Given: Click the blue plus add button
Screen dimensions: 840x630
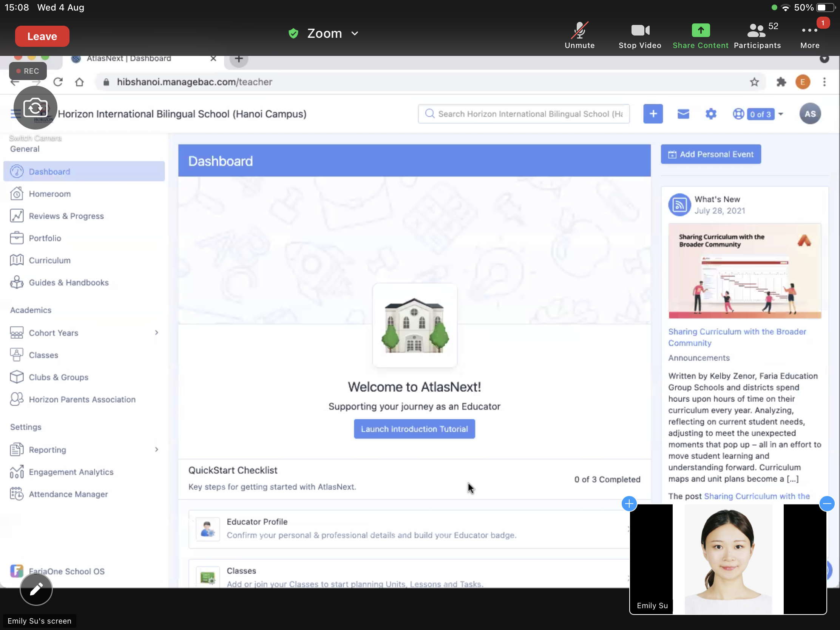Looking at the screenshot, I should pos(653,114).
